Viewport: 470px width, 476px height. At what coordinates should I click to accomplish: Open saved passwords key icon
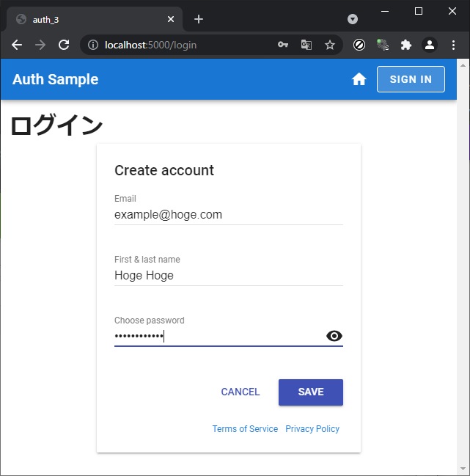point(283,45)
